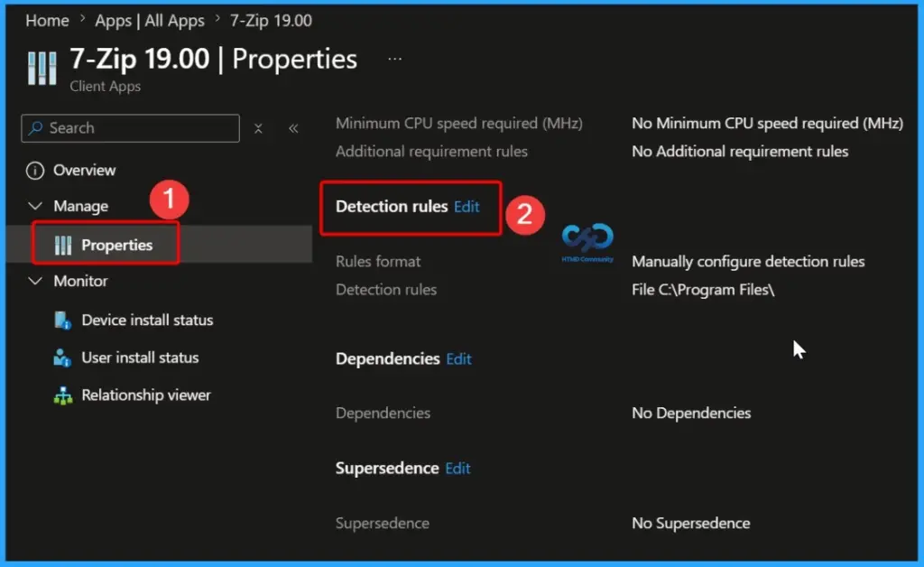The height and width of the screenshot is (567, 924).
Task: Click 'Additional requirement rules' label
Action: 431,152
